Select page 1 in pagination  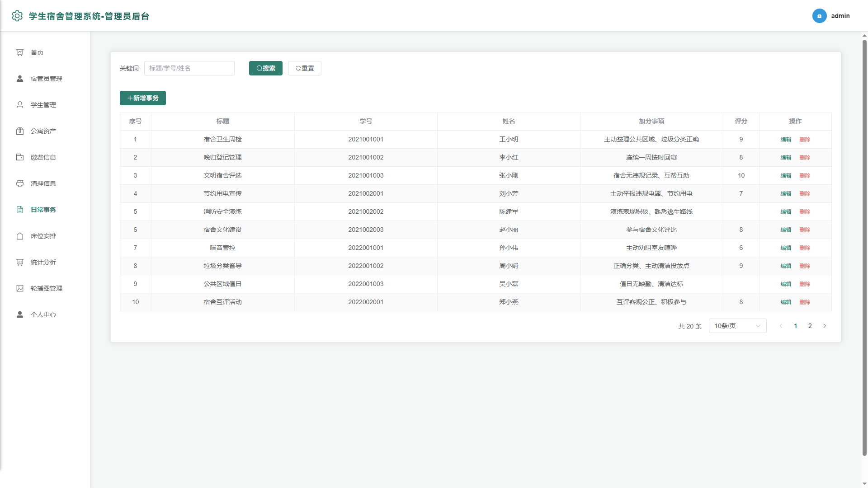[796, 326]
